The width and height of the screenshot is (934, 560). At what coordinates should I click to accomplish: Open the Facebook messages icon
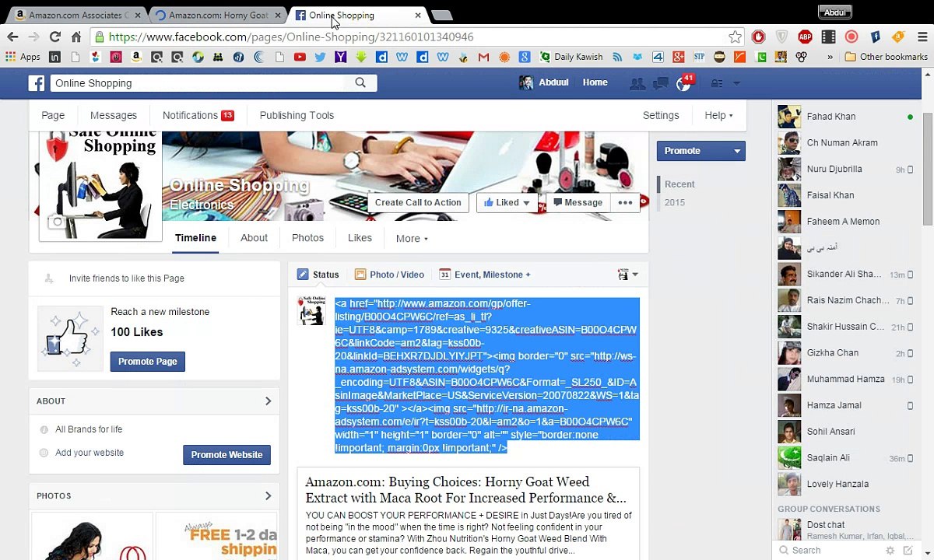coord(661,83)
